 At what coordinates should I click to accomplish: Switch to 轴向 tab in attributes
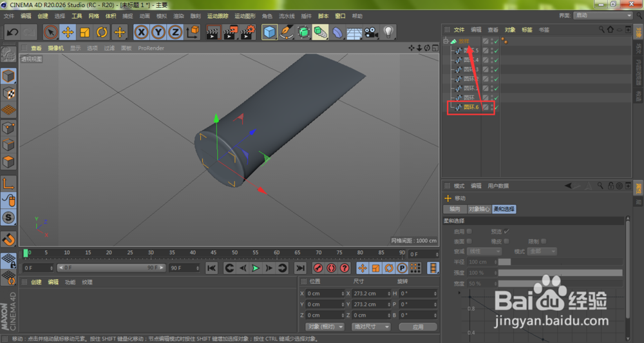click(x=455, y=209)
